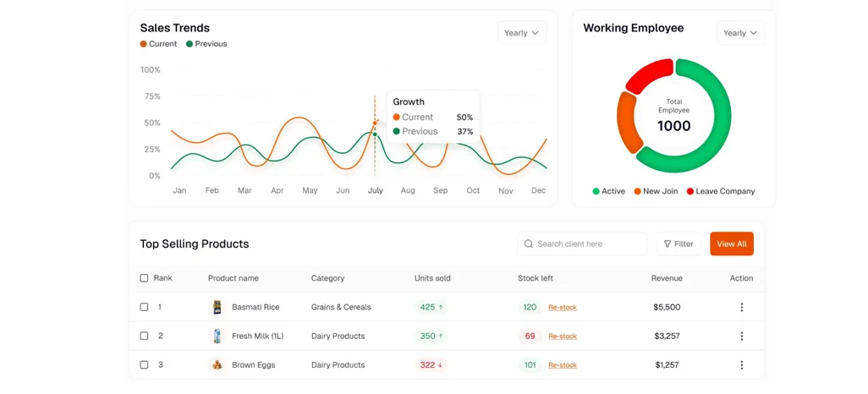Sort by the Category column header

pos(327,278)
